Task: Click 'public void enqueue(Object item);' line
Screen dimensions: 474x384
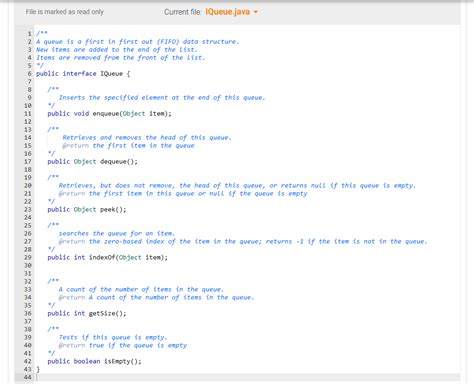Action: 109,114
